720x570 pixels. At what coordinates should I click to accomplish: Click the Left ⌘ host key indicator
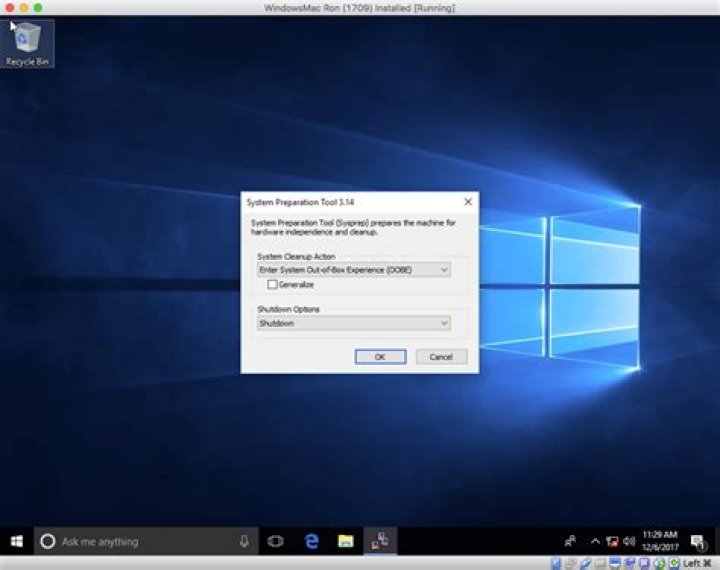(697, 563)
